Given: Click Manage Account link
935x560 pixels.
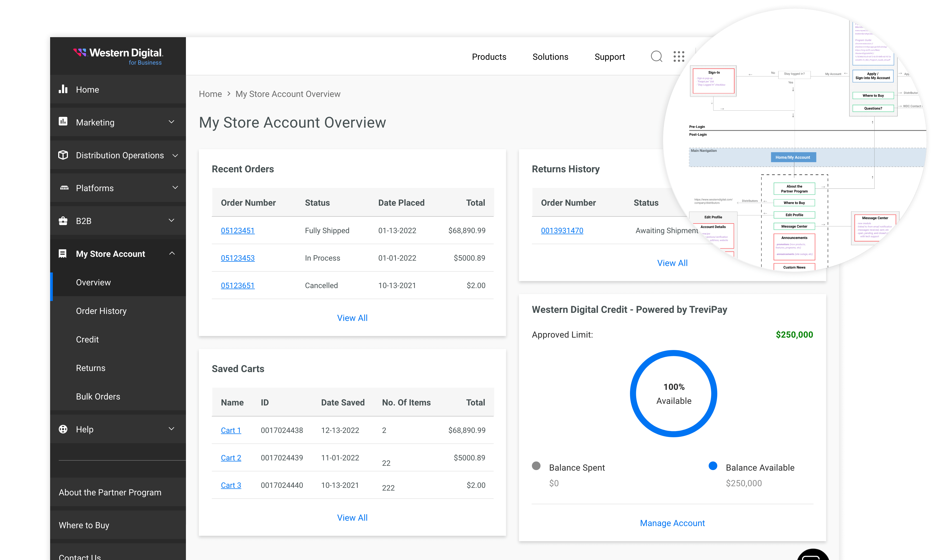Looking at the screenshot, I should click(672, 523).
